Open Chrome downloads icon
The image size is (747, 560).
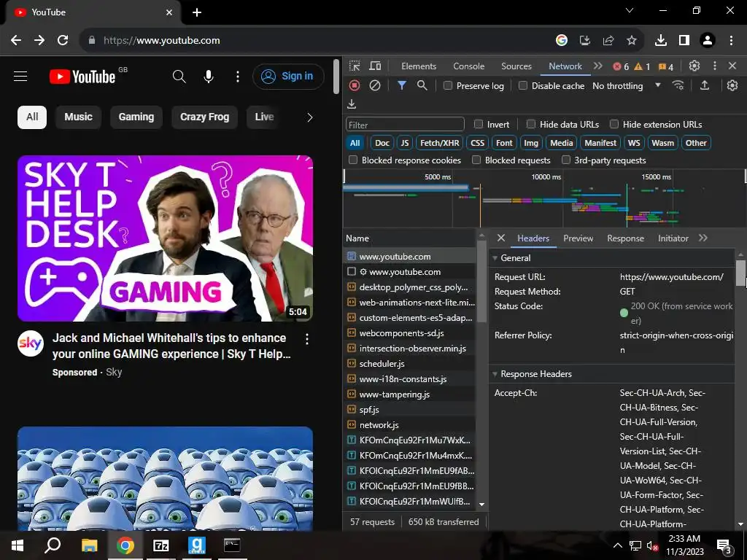(660, 41)
